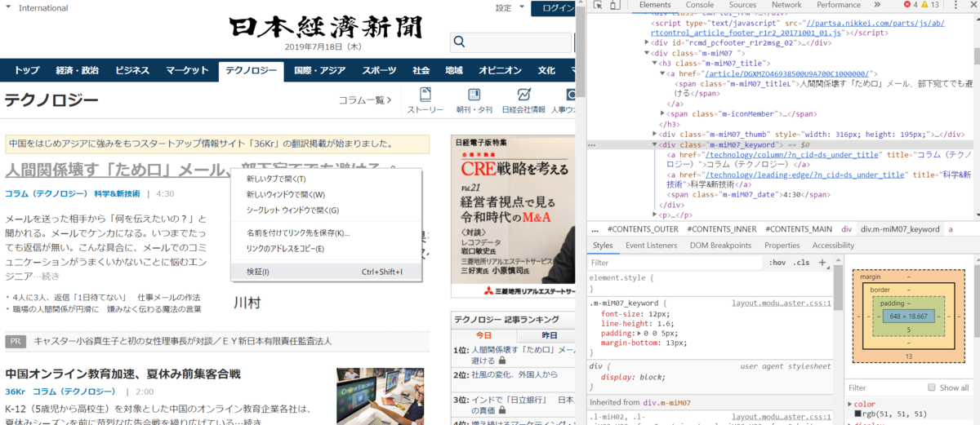Switch to the Network tab
The height and width of the screenshot is (425, 980).
pos(786,5)
